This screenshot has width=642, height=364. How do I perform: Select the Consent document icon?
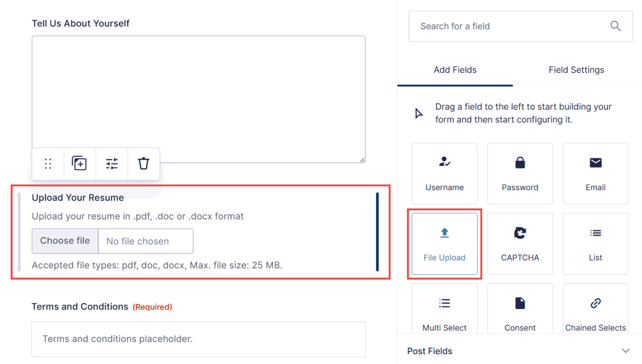520,303
